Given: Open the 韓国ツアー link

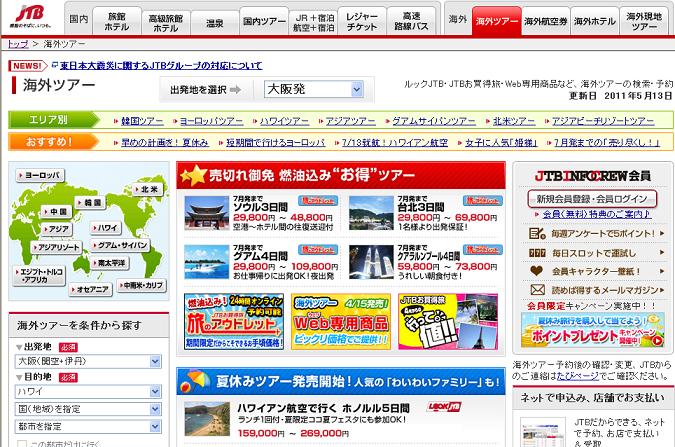Looking at the screenshot, I should 142,121.
